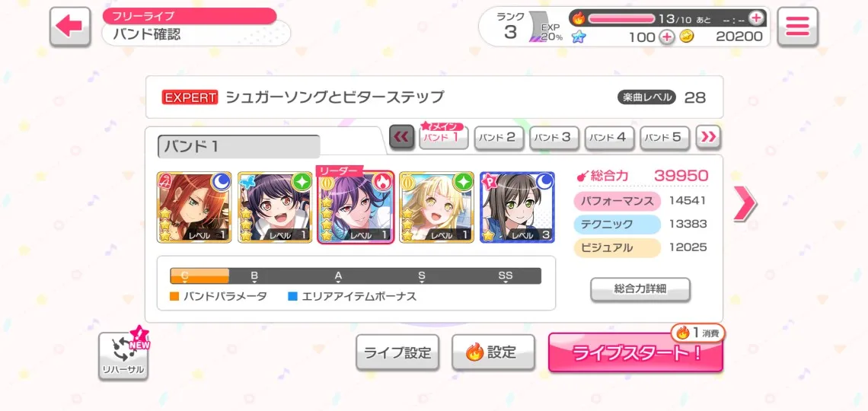Viewport: 868px width, 411px height.
Task: Go to next band using large pink chevron
Action: tap(745, 203)
